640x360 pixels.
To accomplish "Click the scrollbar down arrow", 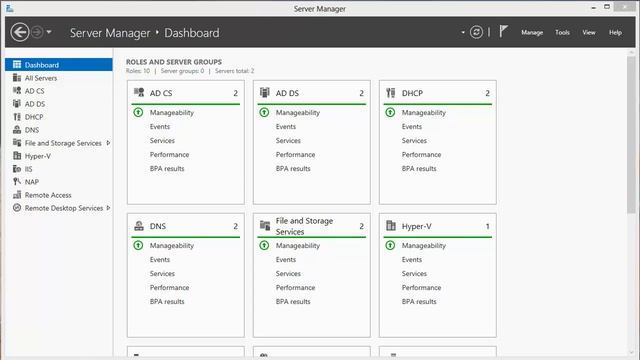I will [x=631, y=352].
